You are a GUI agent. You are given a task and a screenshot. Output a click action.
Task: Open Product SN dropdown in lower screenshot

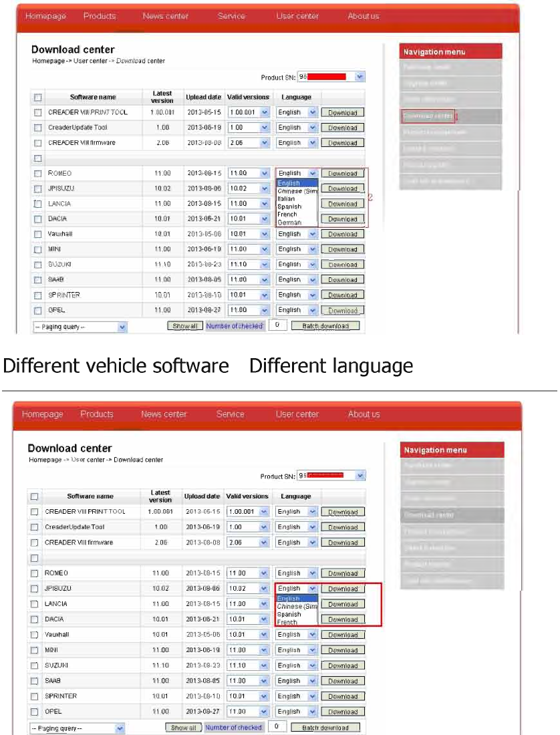pos(360,476)
